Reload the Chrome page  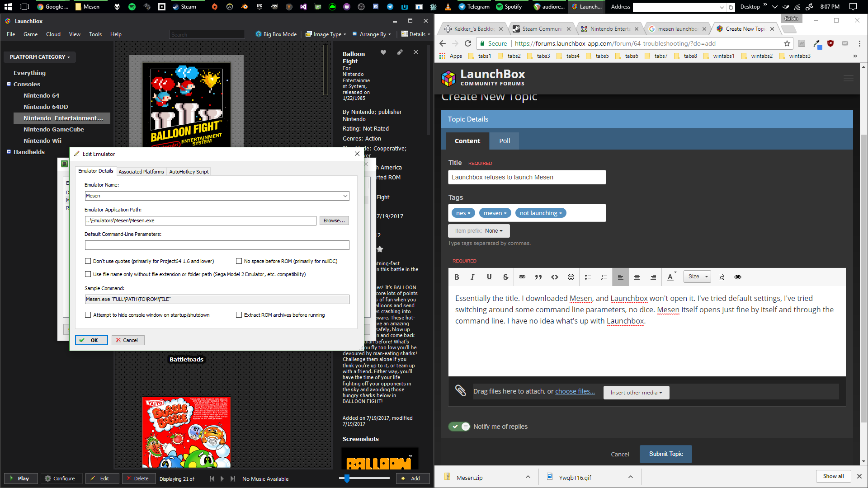(468, 43)
